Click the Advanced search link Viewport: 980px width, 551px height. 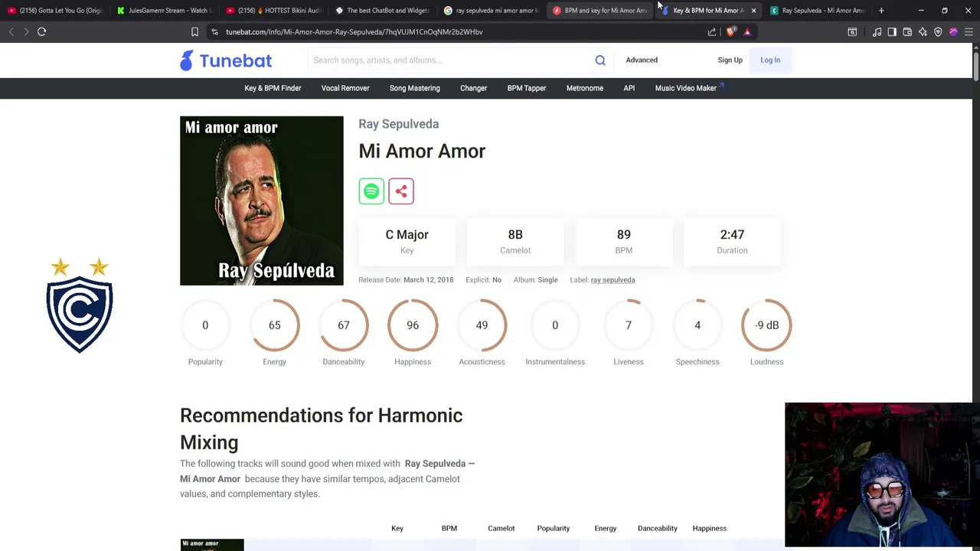pos(642,60)
